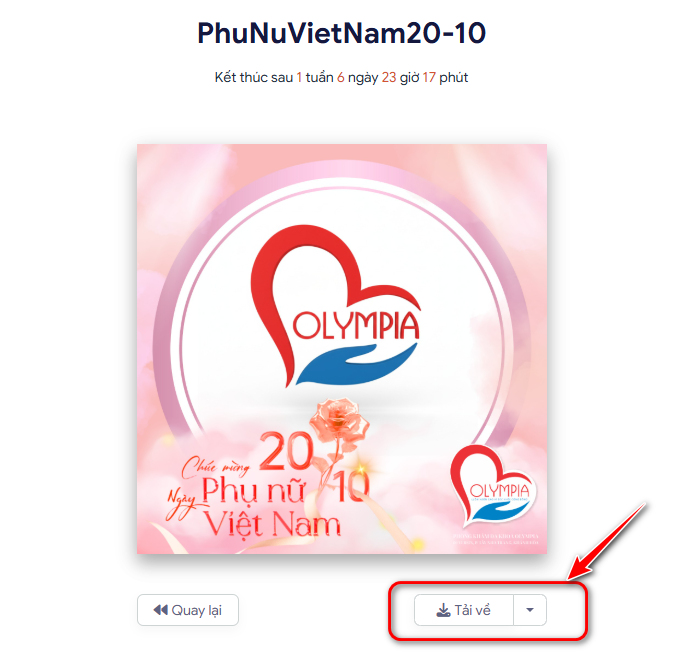The height and width of the screenshot is (670, 700).
Task: Click the rewind icon on Quay lại
Action: (x=160, y=610)
